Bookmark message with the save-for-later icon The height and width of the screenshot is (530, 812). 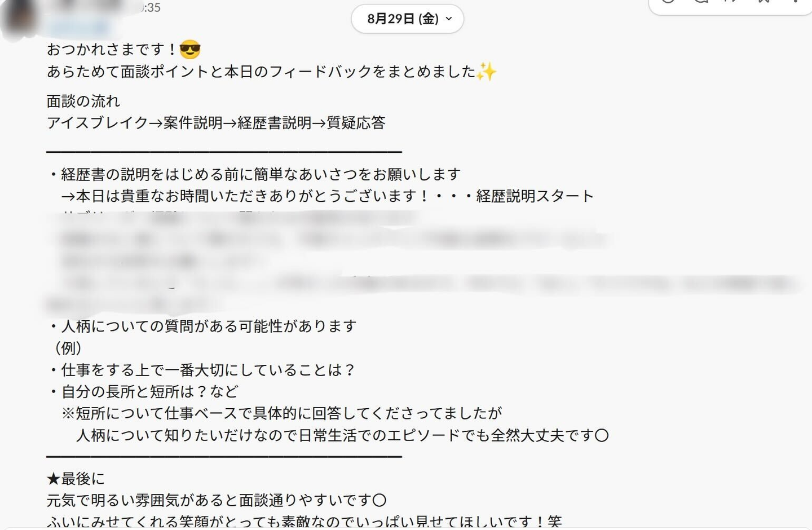765,1
